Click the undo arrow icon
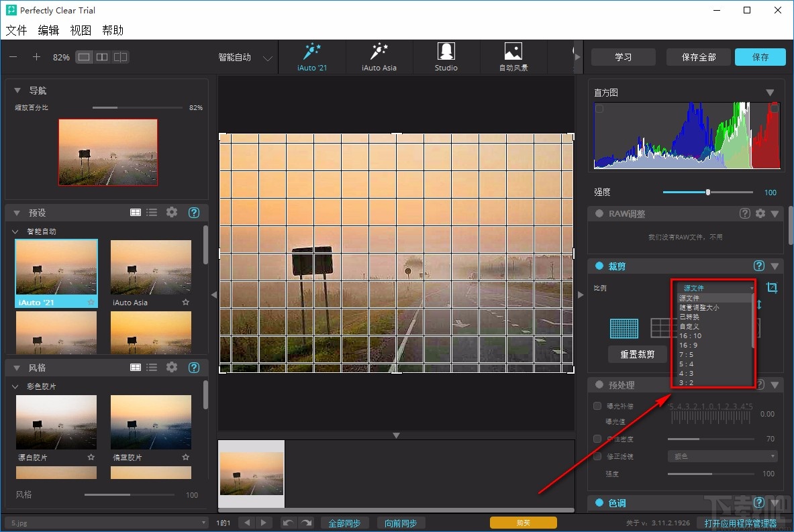 click(x=288, y=523)
